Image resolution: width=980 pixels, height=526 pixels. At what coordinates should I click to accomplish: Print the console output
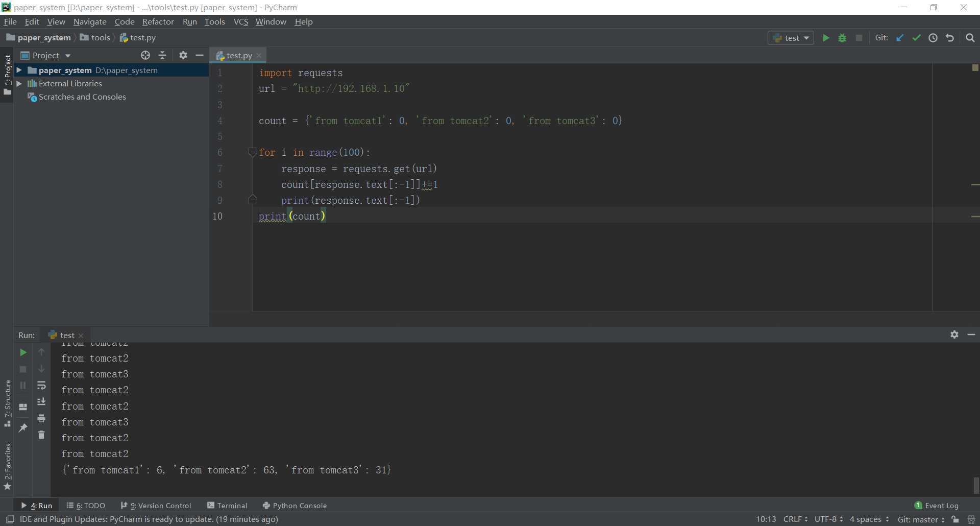[x=41, y=418]
